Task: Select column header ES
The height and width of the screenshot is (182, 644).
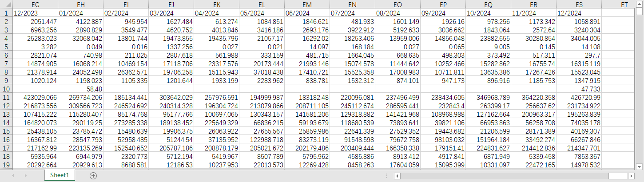Action: tap(579, 4)
